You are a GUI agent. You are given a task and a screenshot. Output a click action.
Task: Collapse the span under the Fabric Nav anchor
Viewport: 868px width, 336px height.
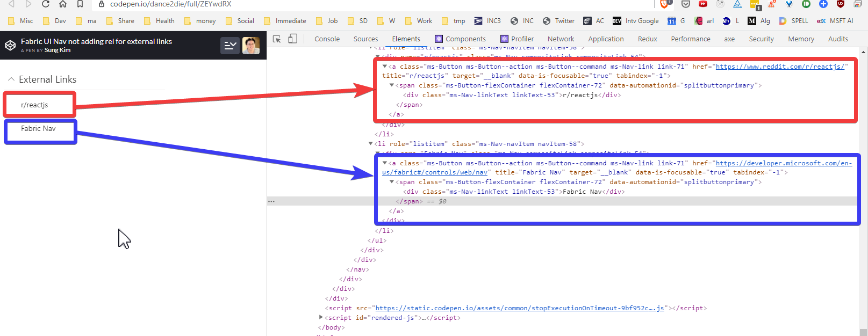coord(392,182)
